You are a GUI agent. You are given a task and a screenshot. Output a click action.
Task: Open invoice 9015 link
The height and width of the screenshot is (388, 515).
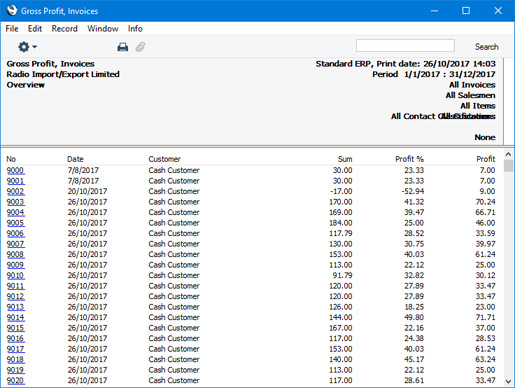15,328
